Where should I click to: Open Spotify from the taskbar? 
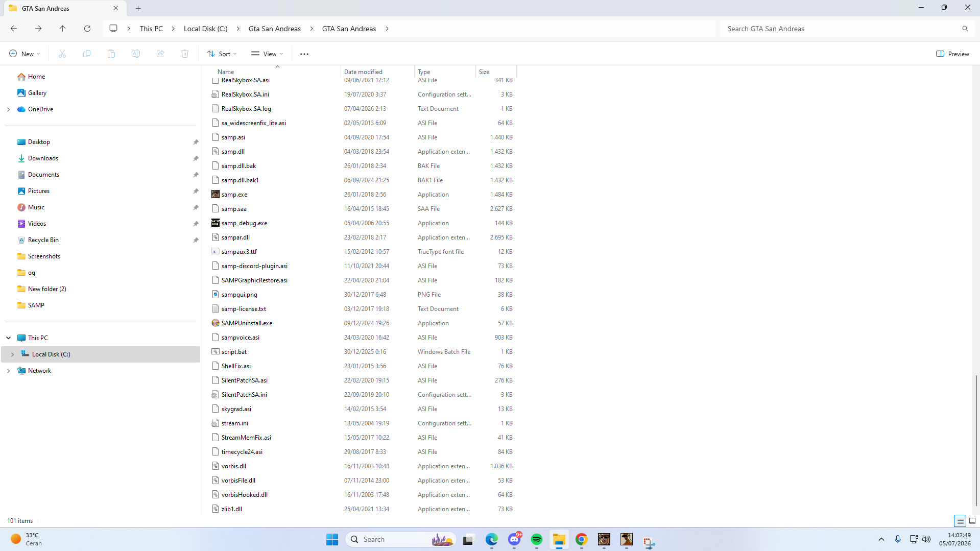tap(537, 539)
